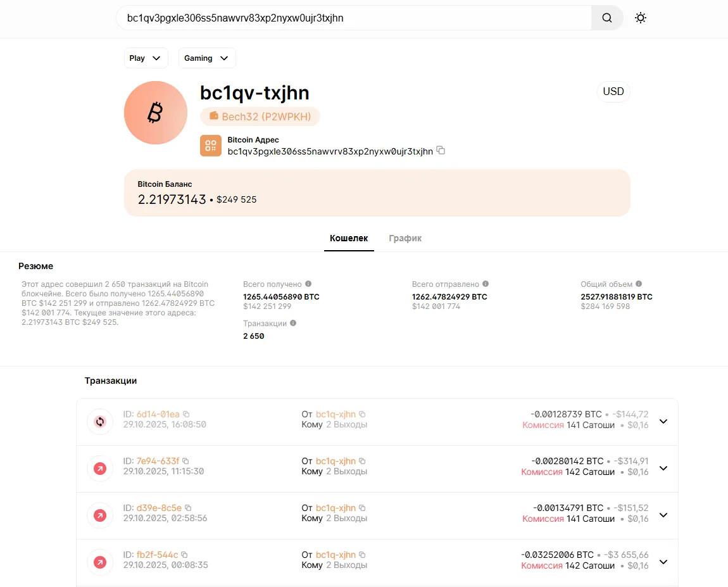Open the Play dropdown menu
728x587 pixels.
(x=146, y=58)
